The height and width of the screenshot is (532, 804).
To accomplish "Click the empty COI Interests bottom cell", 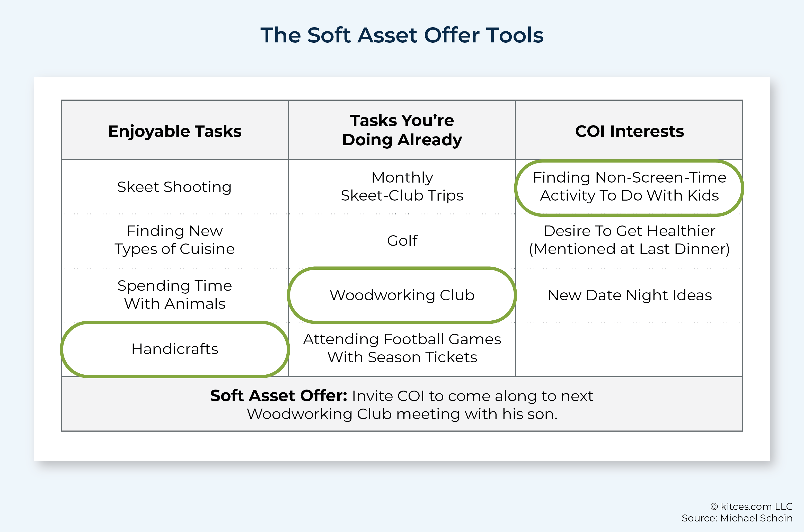I will coord(629,349).
